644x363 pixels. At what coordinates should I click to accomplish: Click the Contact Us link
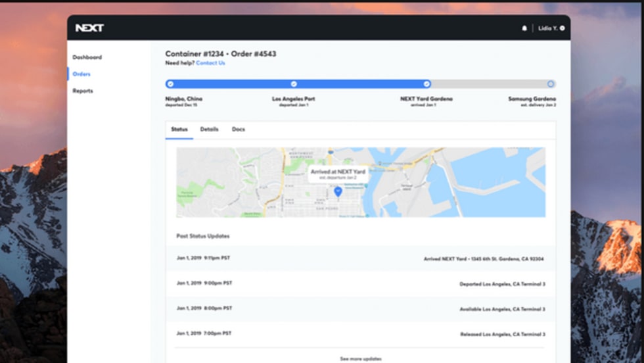210,63
